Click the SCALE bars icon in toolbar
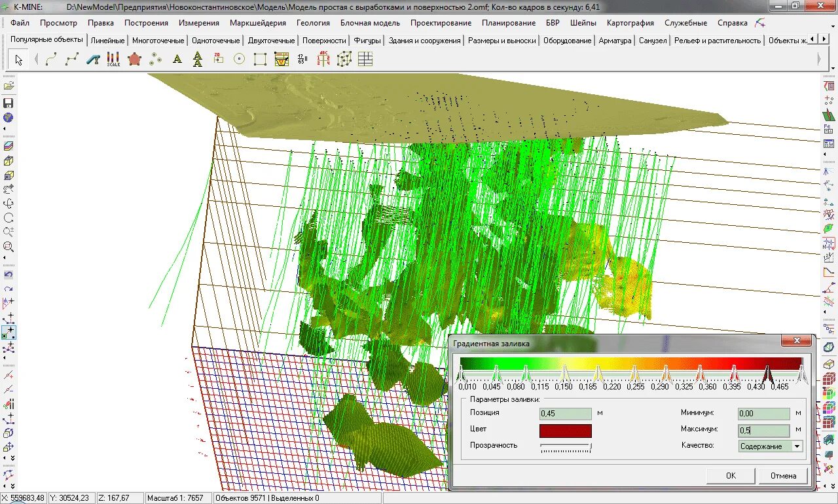 click(x=113, y=60)
